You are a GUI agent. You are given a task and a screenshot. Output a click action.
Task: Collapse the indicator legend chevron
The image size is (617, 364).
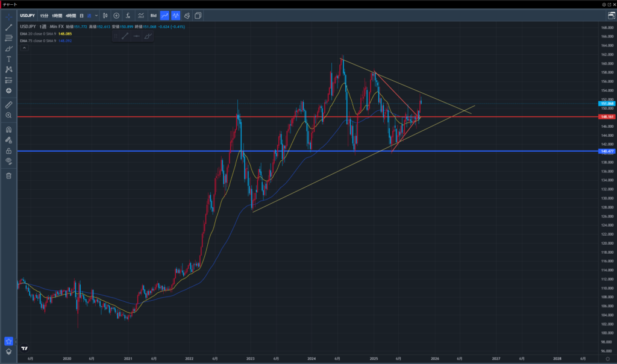[23, 47]
